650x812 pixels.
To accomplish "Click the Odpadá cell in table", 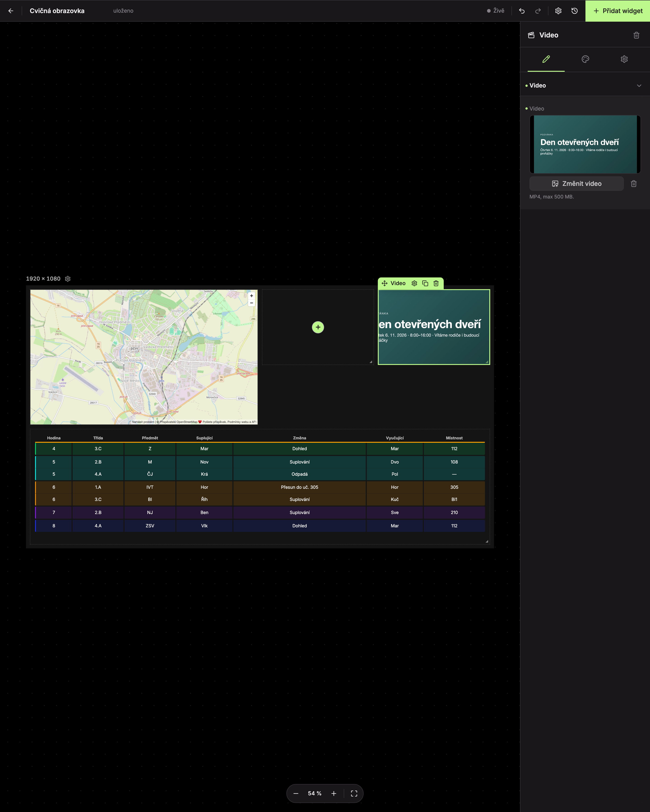I will point(299,474).
